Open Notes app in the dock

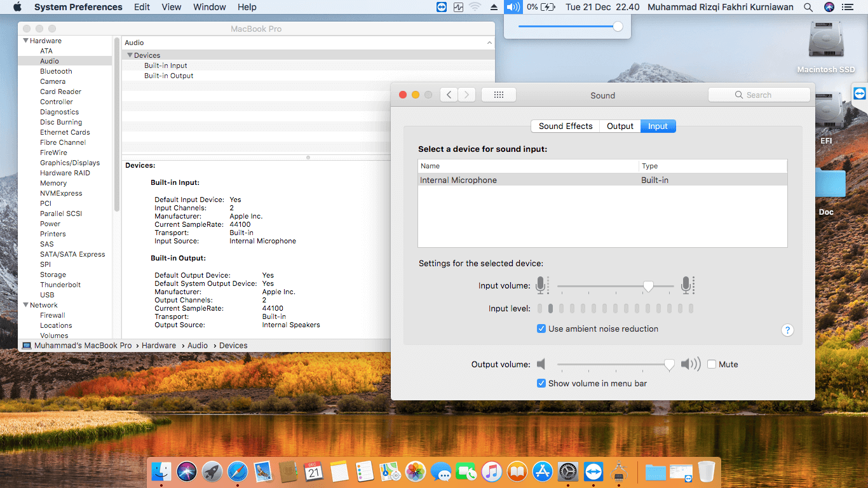click(339, 471)
